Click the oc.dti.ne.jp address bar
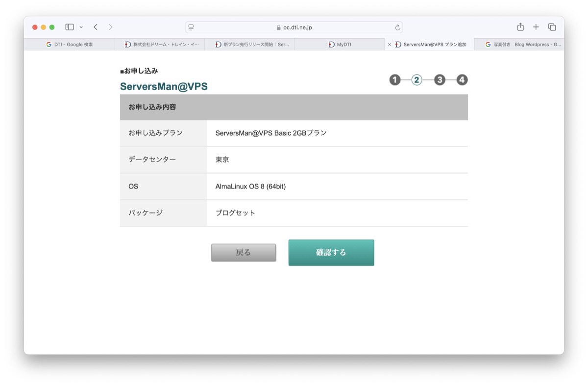 (x=294, y=27)
